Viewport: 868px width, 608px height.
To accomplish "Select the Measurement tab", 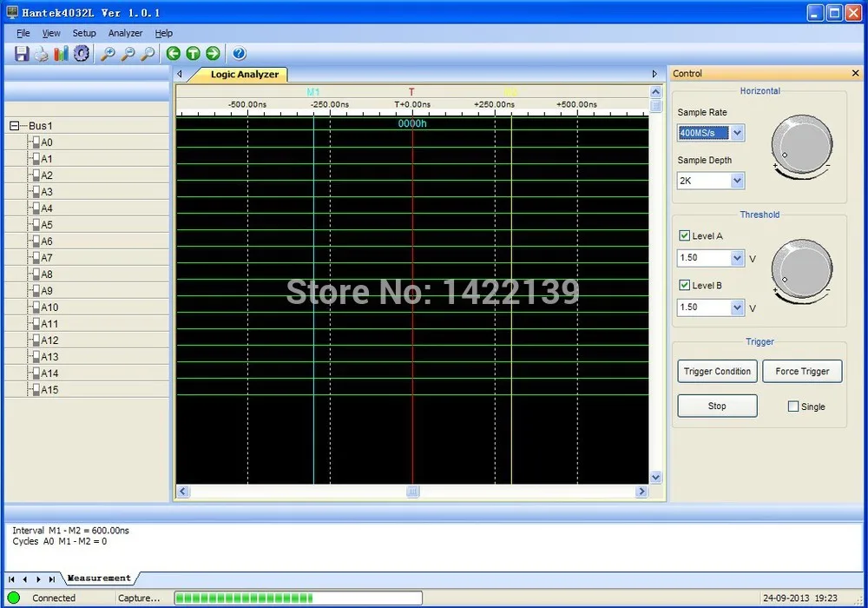I will pos(99,578).
